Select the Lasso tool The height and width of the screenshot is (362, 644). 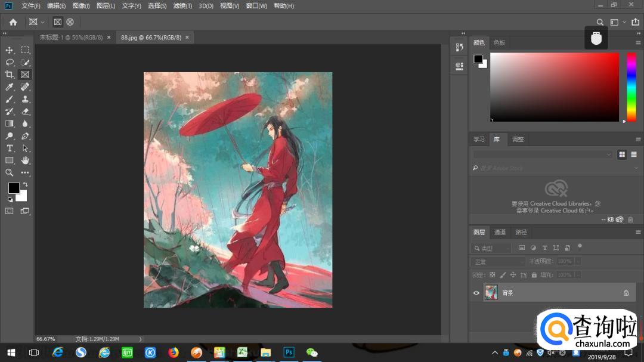[x=9, y=63]
